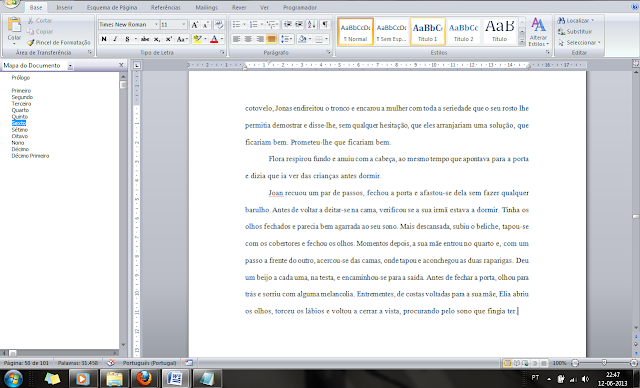Close the Mapa do Documento pane
The width and height of the screenshot is (640, 388).
(x=121, y=65)
